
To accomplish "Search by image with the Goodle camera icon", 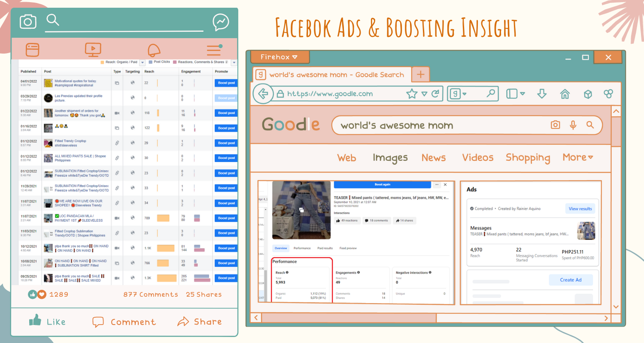I will point(556,125).
